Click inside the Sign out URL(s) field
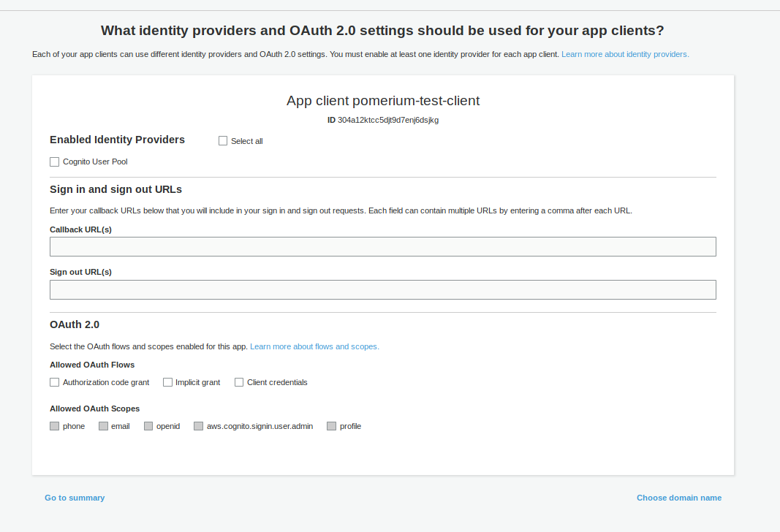 [382, 289]
